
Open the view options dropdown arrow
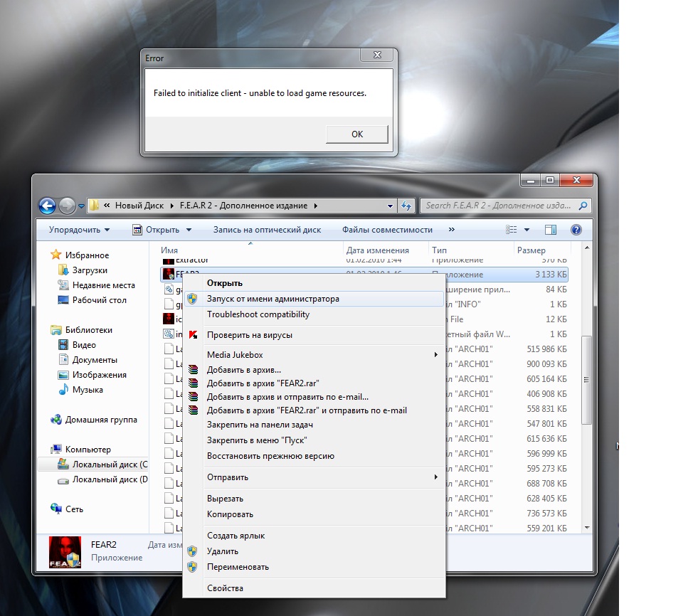pyautogui.click(x=527, y=230)
